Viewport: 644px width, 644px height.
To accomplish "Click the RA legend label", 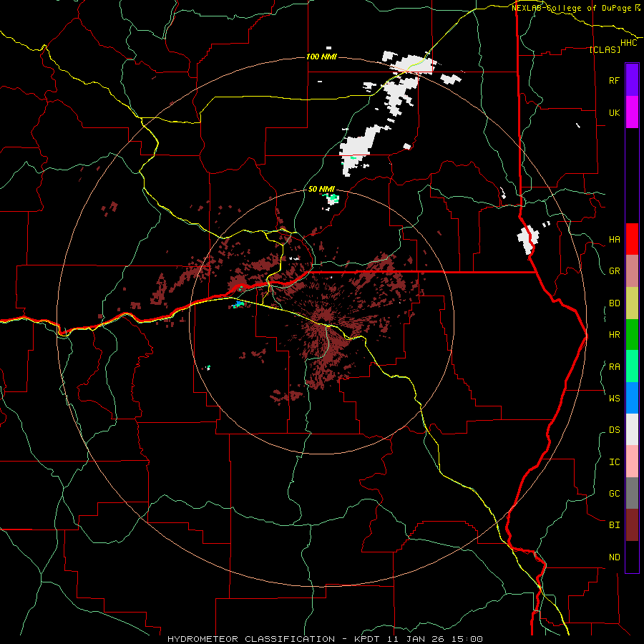I will (x=614, y=366).
